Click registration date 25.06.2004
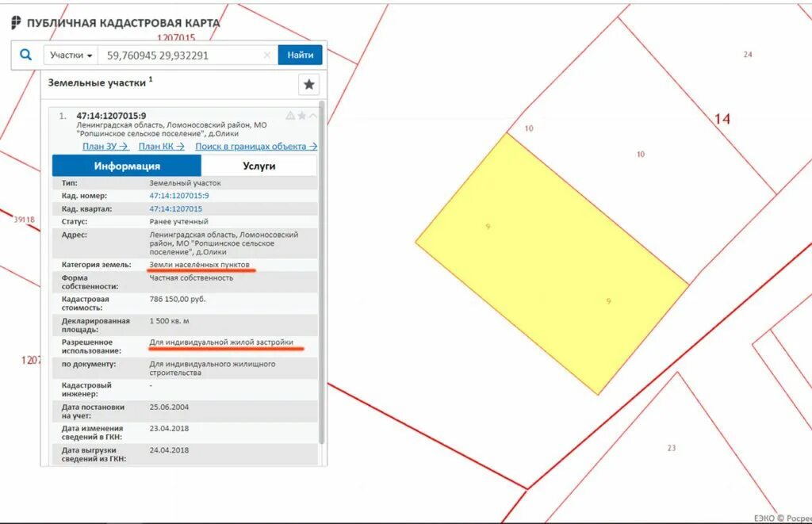The height and width of the screenshot is (524, 812). [169, 407]
